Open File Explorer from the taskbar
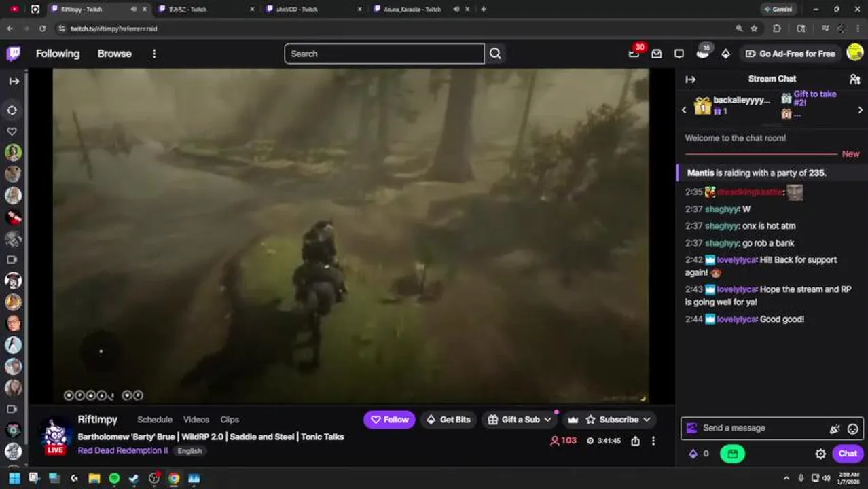Image resolution: width=868 pixels, height=489 pixels. 94,479
